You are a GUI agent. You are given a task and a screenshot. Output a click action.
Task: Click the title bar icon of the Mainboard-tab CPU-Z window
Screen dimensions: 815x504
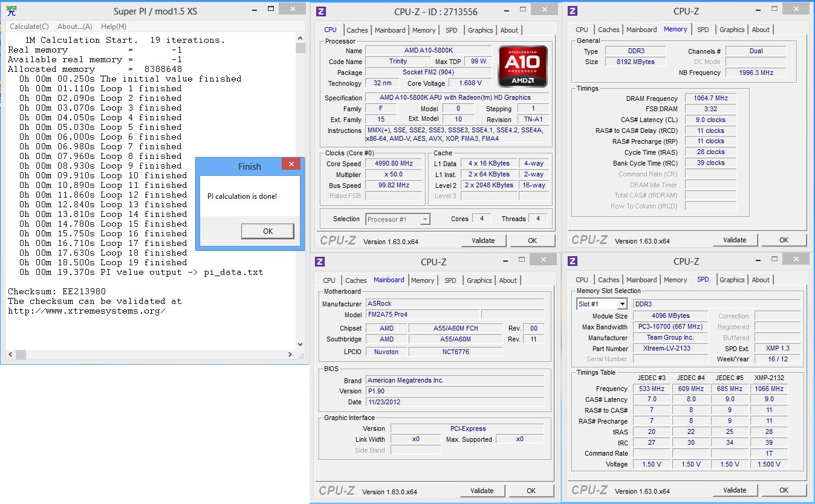tap(321, 262)
